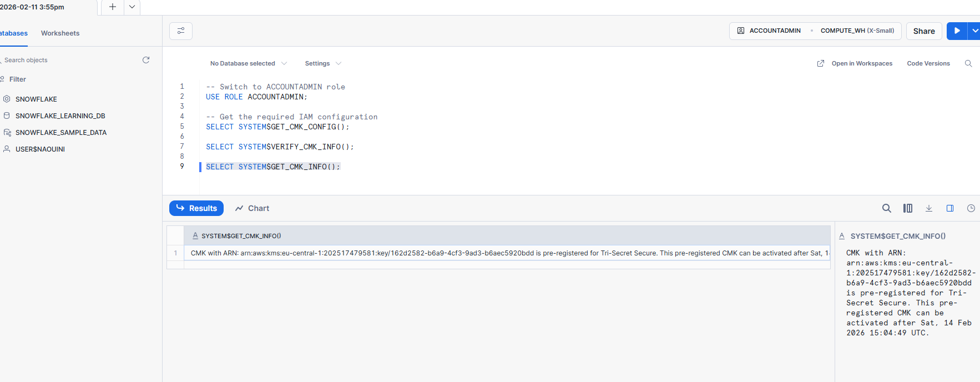Viewport: 980px width, 382px height.
Task: Search the query results
Action: point(887,208)
